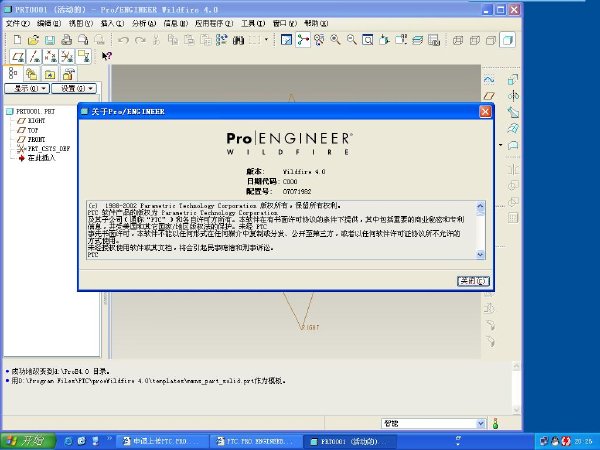Select PRT_CSYS_DEF in the model tree
The image size is (600, 450).
point(44,148)
